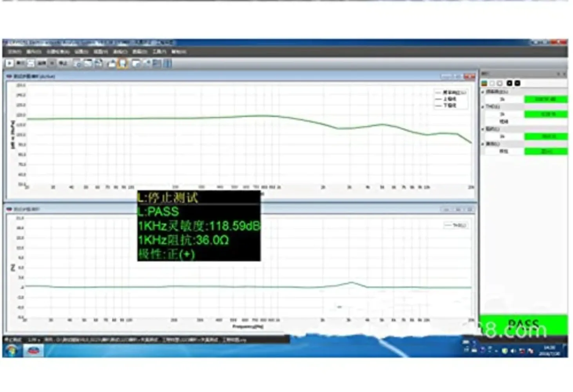Collapse the impedance section in results panel
The width and height of the screenshot is (573, 392).
(x=483, y=129)
